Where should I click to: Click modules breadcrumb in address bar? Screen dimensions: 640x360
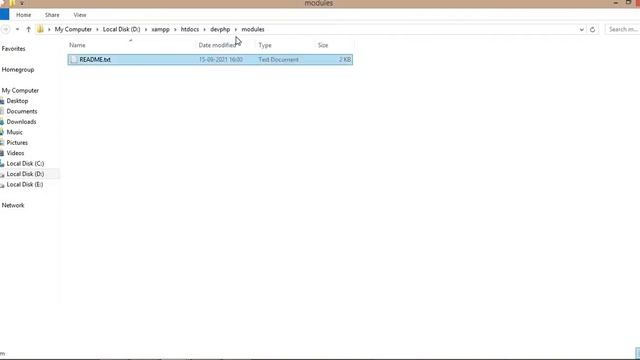[253, 29]
